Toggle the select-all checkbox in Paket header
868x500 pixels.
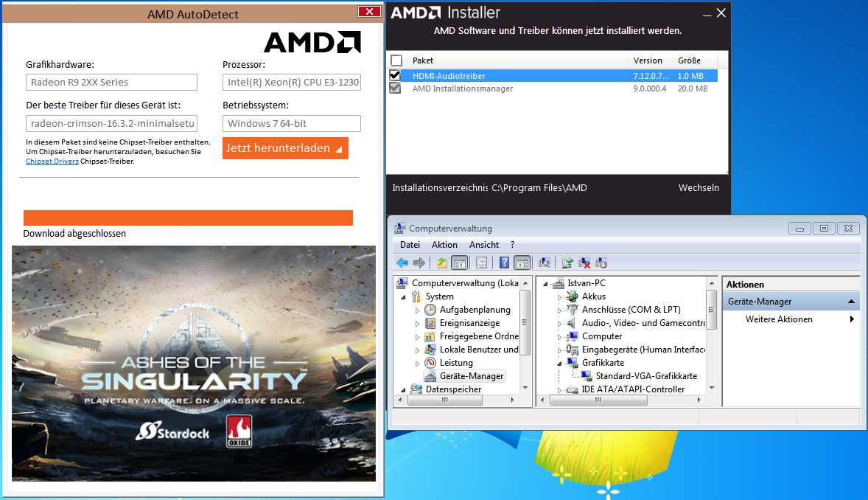pyautogui.click(x=396, y=60)
